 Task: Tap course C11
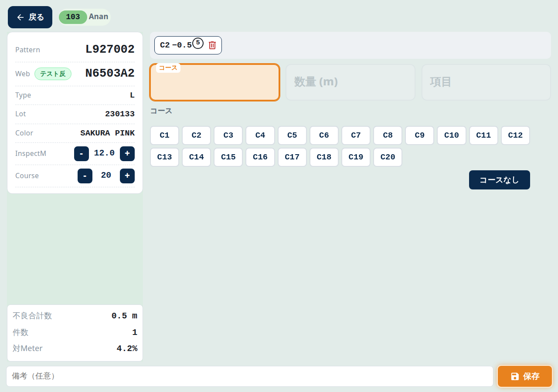(x=483, y=135)
